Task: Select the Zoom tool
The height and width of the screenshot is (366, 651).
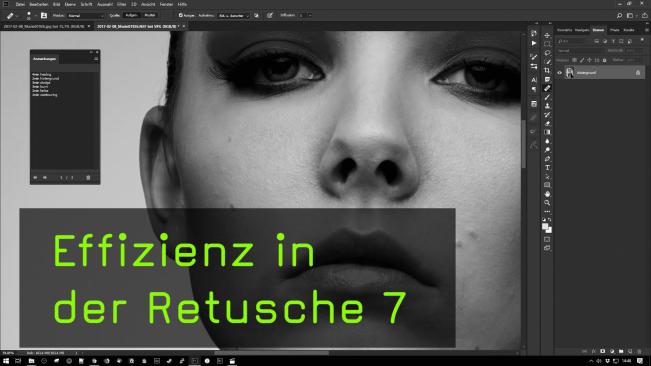Action: pos(547,203)
